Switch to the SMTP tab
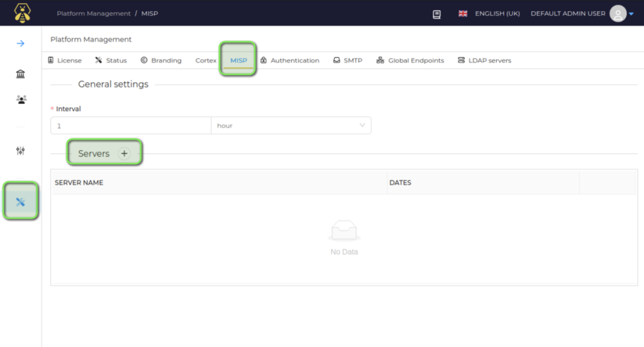 tap(348, 60)
